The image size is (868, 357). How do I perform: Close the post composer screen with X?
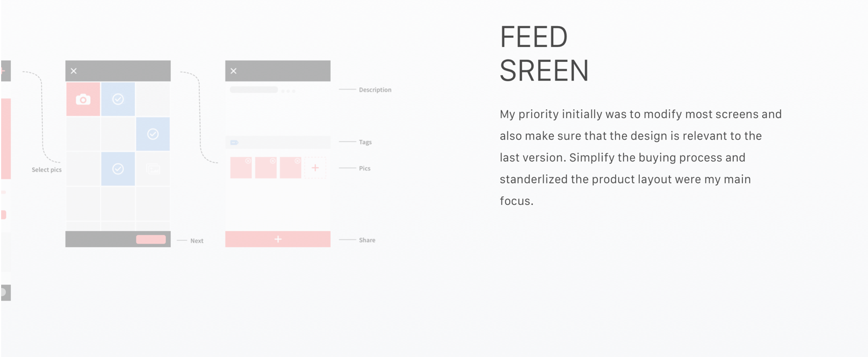coord(233,71)
